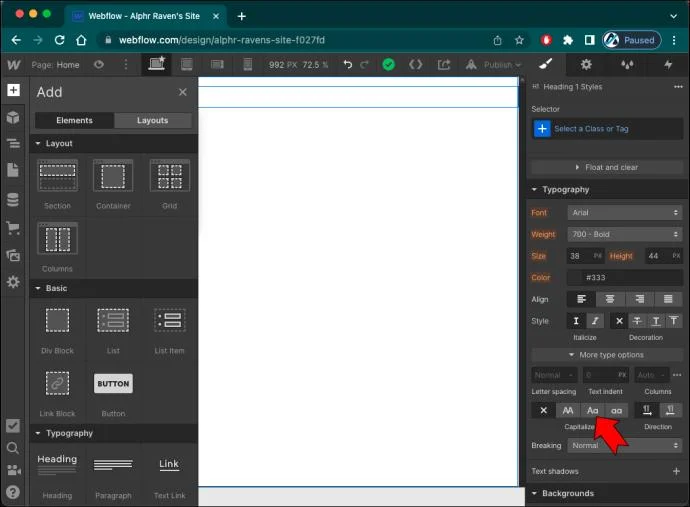Open the Symbols cube icon in left sidebar
This screenshot has height=507, width=690.
click(x=13, y=117)
